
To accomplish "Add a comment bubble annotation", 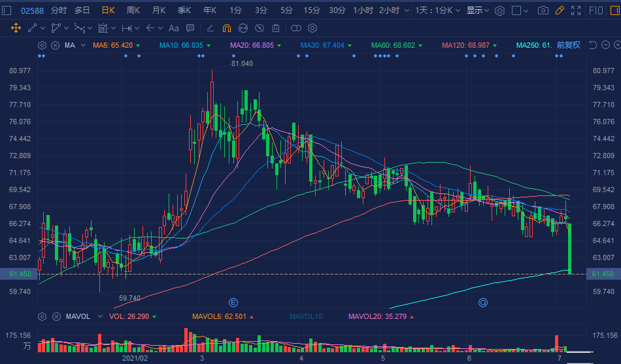I will pos(190,28).
